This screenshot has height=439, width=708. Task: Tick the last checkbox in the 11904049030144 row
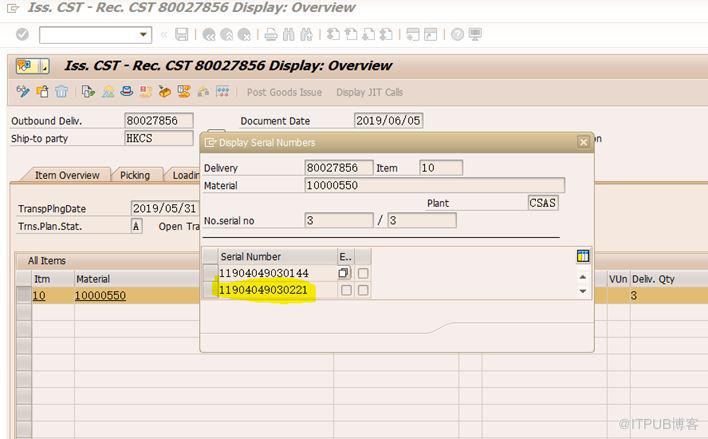(x=363, y=273)
